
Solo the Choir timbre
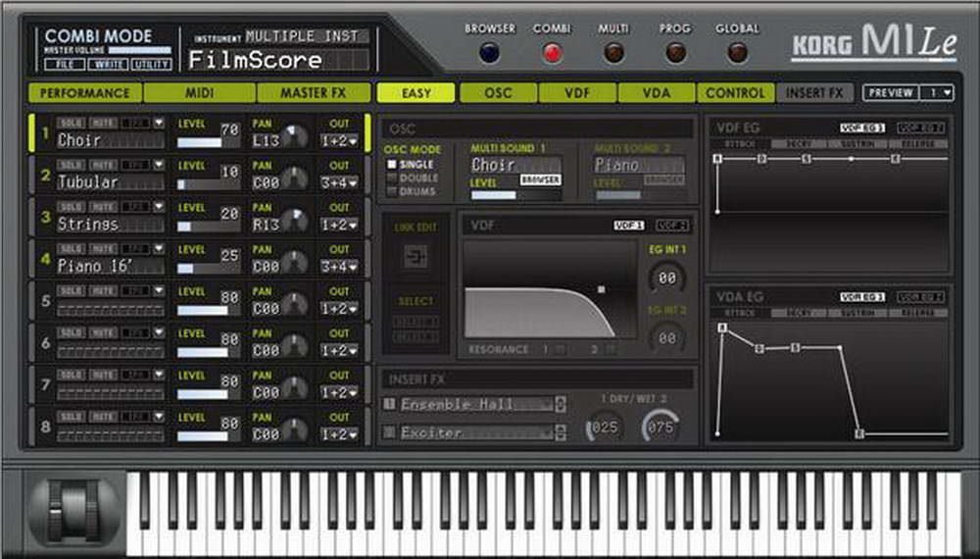pos(71,123)
